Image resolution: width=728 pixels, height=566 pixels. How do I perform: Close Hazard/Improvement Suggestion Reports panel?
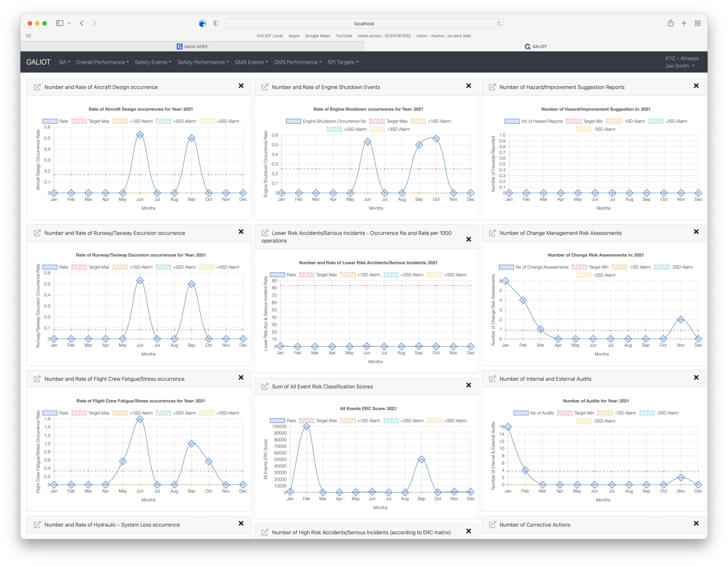click(696, 86)
